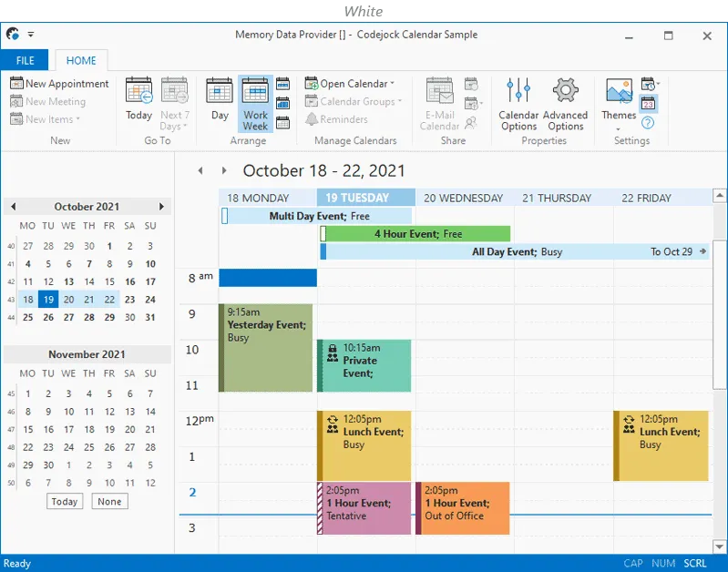Open the FILE tab
Viewport: 728px width, 572px height.
coord(26,61)
